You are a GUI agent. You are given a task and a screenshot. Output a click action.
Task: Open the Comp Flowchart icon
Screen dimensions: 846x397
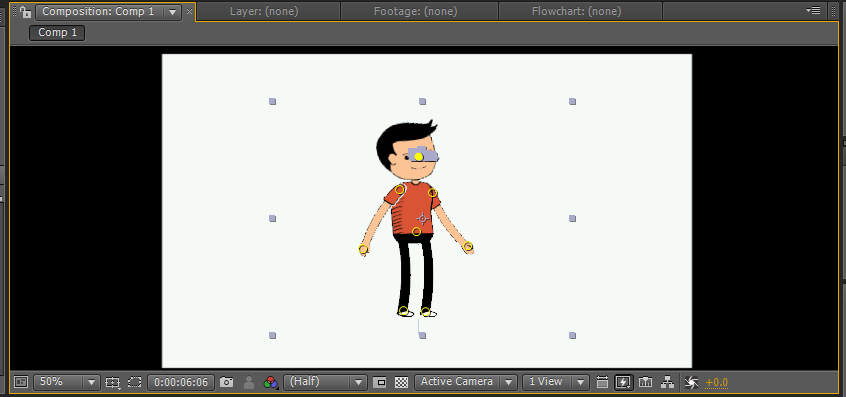667,382
